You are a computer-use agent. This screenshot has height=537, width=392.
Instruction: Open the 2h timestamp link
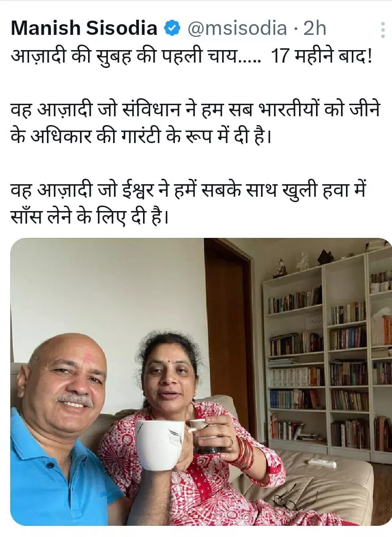[x=315, y=29]
